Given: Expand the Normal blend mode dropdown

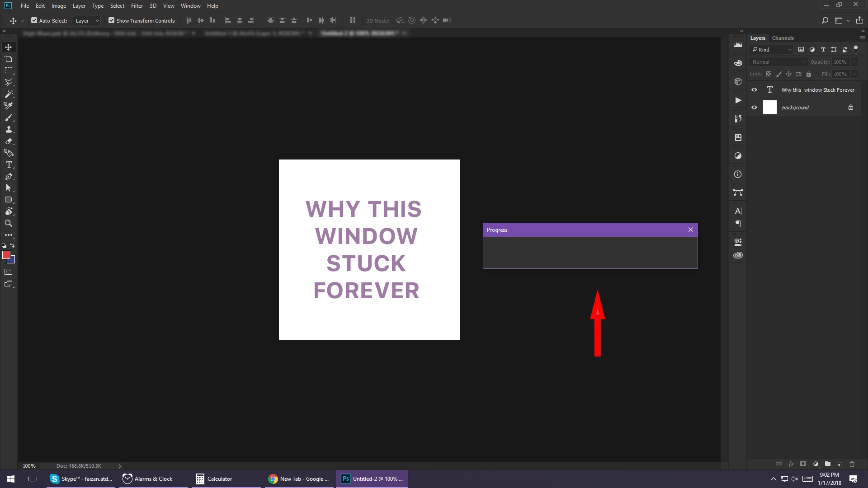Looking at the screenshot, I should point(778,62).
